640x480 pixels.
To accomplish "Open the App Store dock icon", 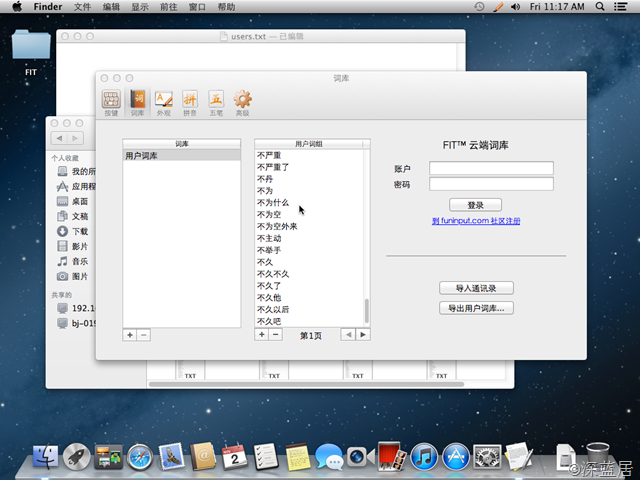I will pyautogui.click(x=456, y=458).
